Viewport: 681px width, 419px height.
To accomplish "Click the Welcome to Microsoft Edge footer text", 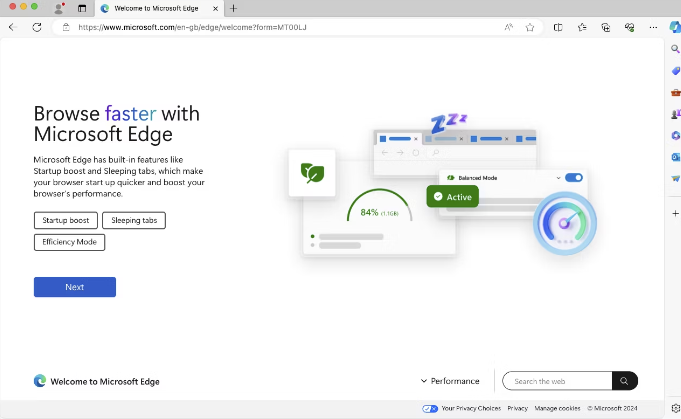I will pyautogui.click(x=105, y=381).
